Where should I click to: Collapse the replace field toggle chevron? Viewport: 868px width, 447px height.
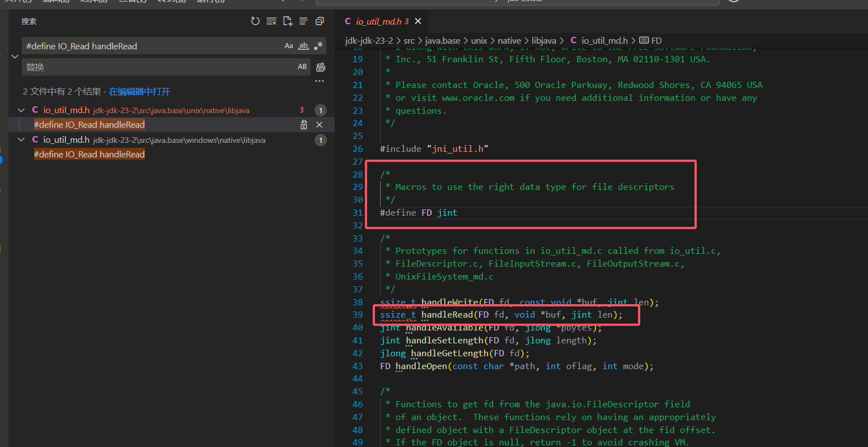tap(15, 57)
